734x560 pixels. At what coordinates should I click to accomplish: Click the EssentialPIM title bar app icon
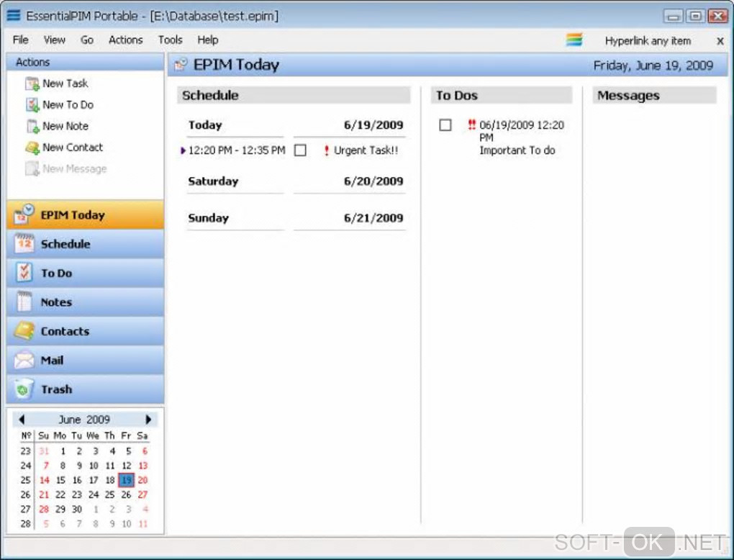pyautogui.click(x=14, y=15)
